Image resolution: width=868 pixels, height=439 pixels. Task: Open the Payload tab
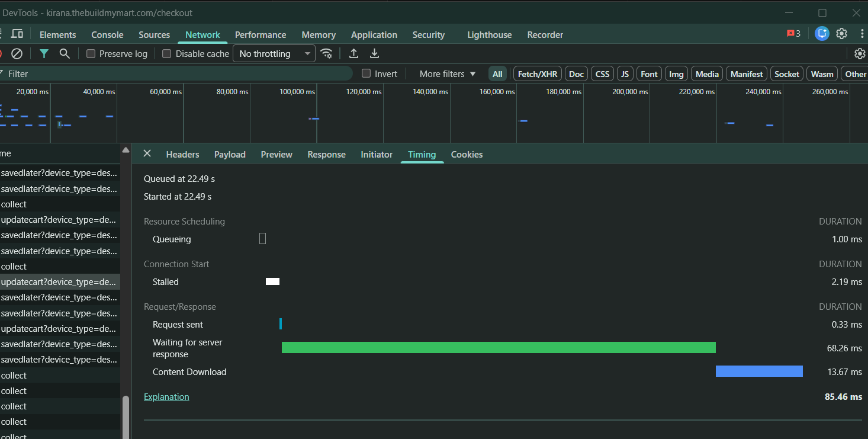tap(230, 154)
